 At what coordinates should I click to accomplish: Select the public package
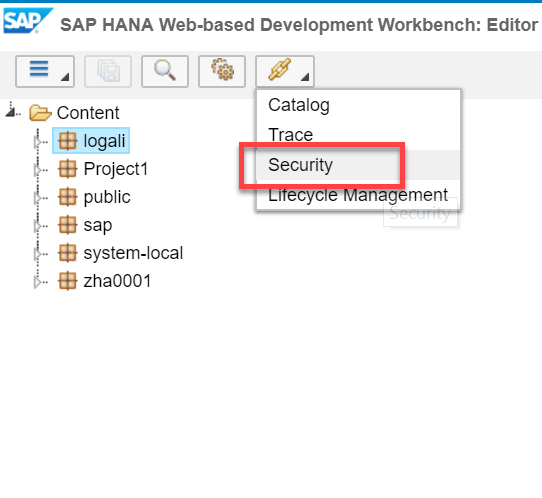[x=107, y=197]
